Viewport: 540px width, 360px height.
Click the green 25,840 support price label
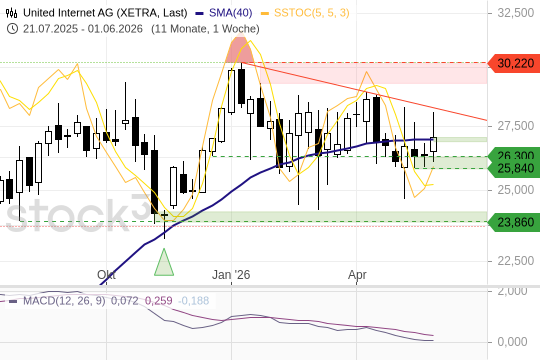pyautogui.click(x=514, y=168)
